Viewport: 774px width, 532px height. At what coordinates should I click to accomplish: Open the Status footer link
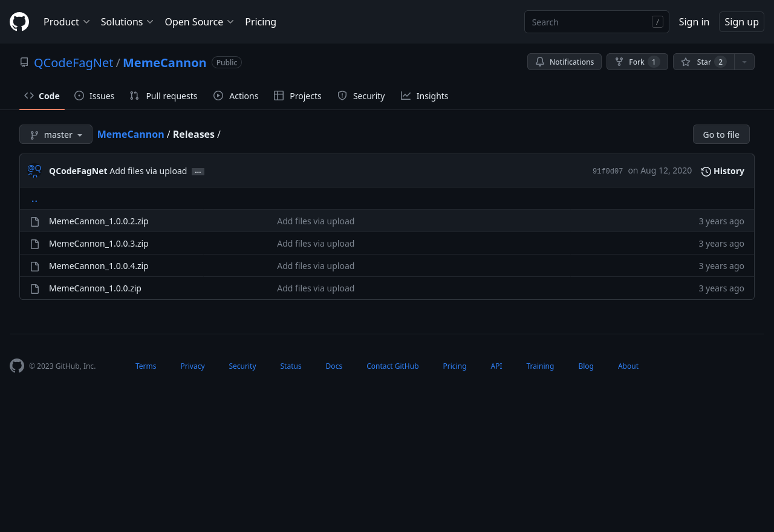(291, 366)
